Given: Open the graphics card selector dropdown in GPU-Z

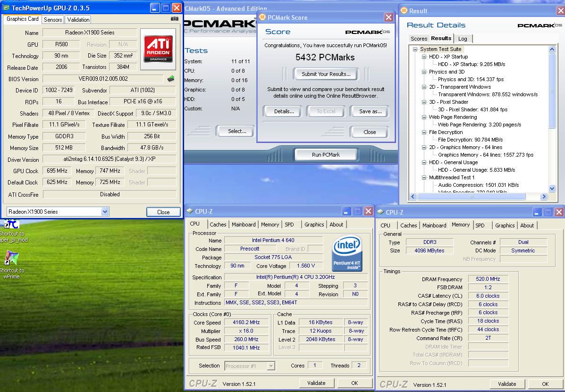Looking at the screenshot, I should (105, 212).
